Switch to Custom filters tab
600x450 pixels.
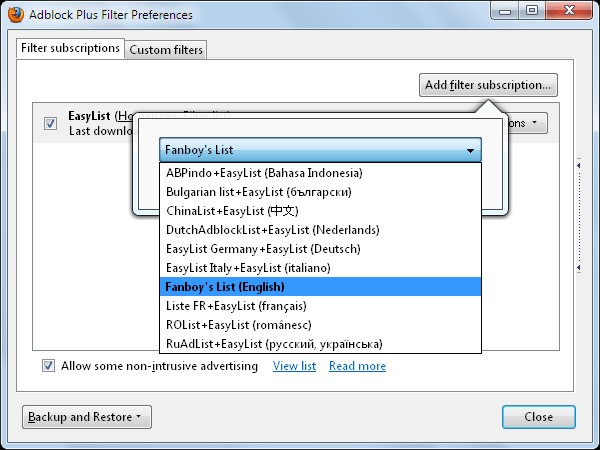coord(166,49)
